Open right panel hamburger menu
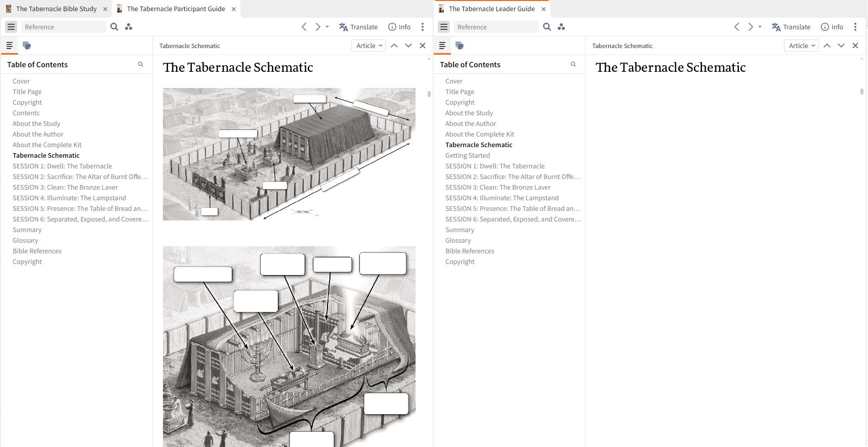Viewport: 868px width, 447px height. [x=444, y=27]
